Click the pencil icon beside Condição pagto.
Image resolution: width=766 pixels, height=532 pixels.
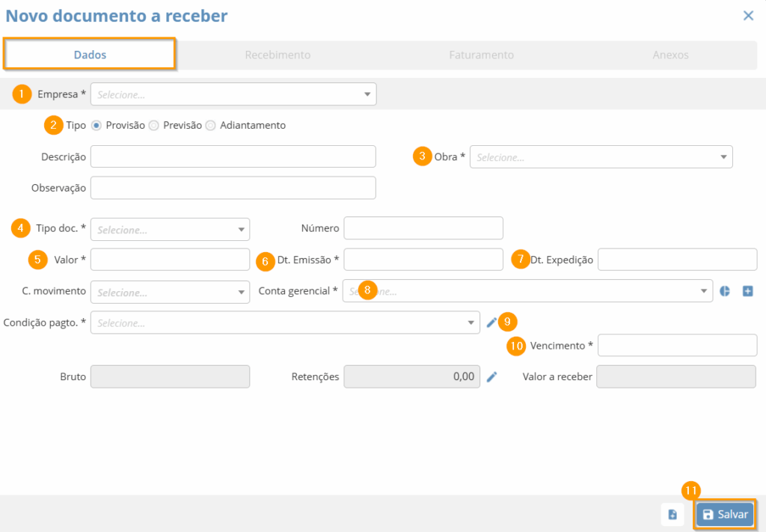(x=491, y=322)
